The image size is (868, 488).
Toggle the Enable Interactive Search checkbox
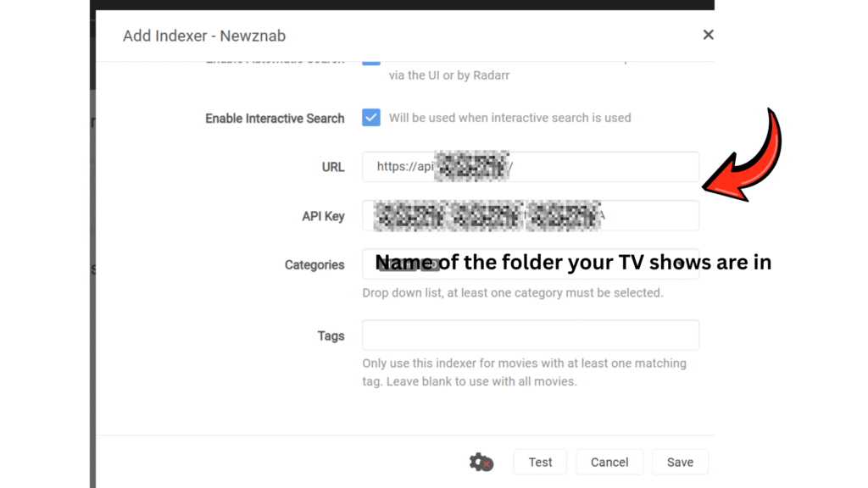371,118
